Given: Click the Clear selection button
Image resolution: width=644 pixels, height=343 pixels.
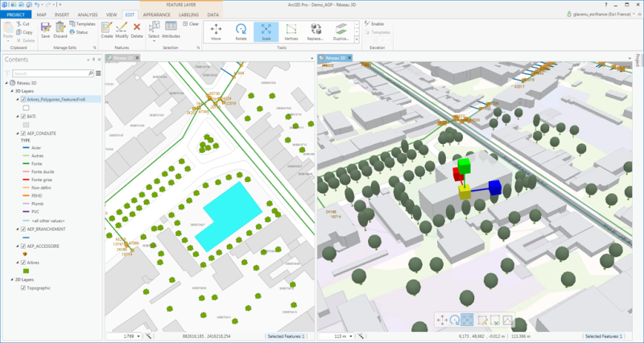Looking at the screenshot, I should click(192, 24).
